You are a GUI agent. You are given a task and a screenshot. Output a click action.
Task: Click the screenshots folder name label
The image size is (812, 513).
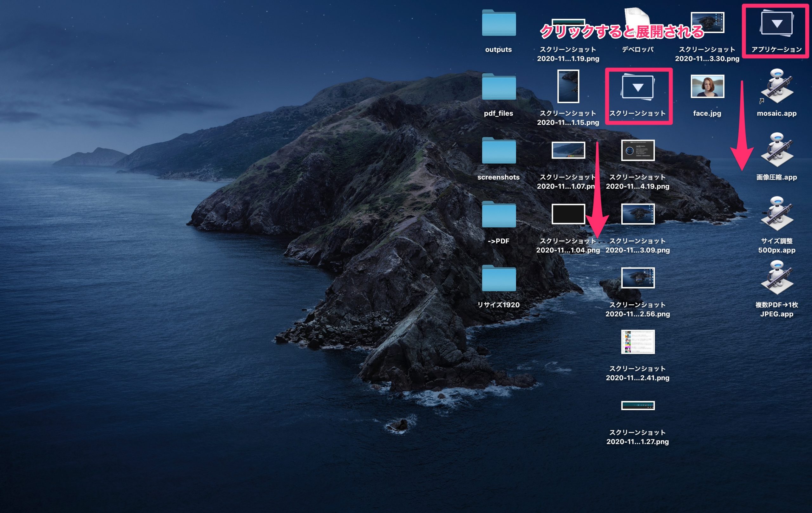pos(498,177)
